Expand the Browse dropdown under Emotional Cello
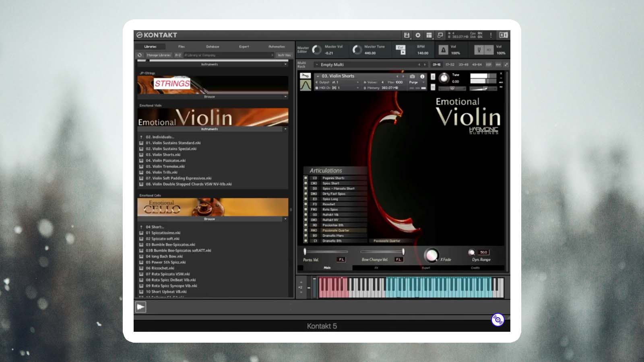 285,219
